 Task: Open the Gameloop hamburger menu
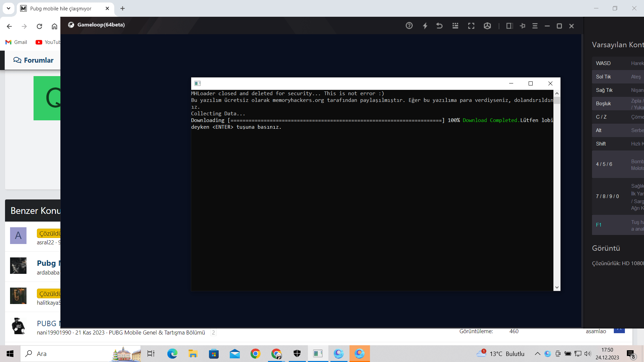535,26
